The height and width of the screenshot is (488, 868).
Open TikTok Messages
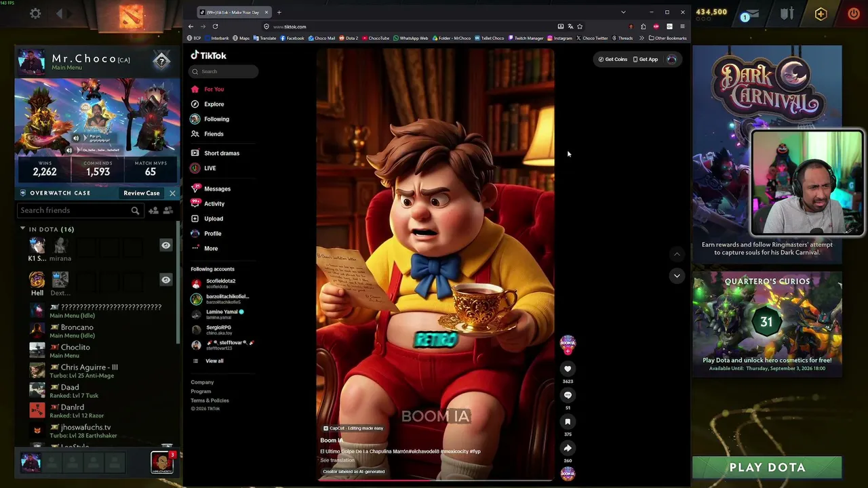[x=211, y=189]
